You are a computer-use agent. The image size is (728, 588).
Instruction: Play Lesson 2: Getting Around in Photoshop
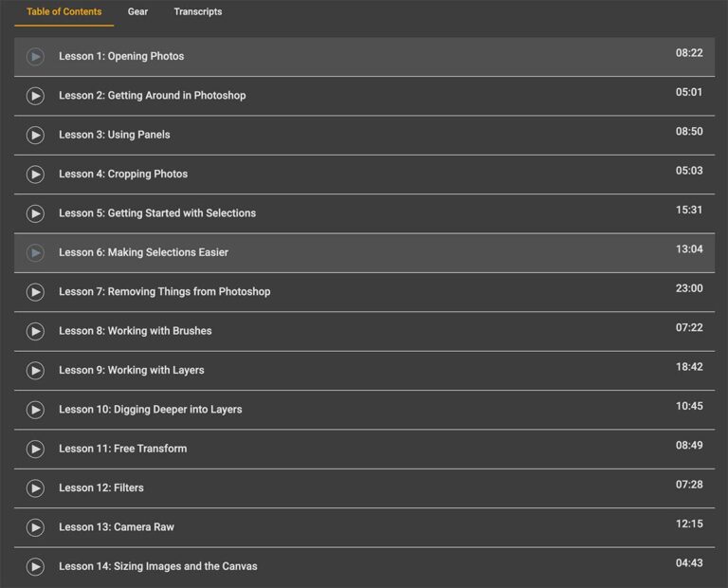(x=35, y=96)
